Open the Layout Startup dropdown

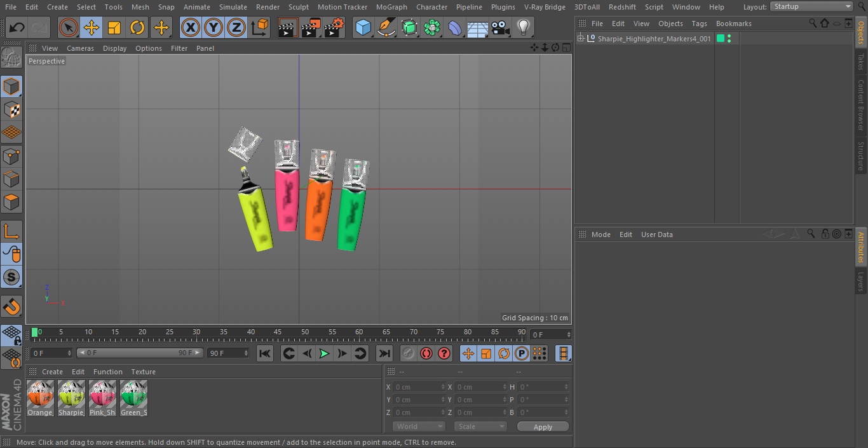point(812,6)
